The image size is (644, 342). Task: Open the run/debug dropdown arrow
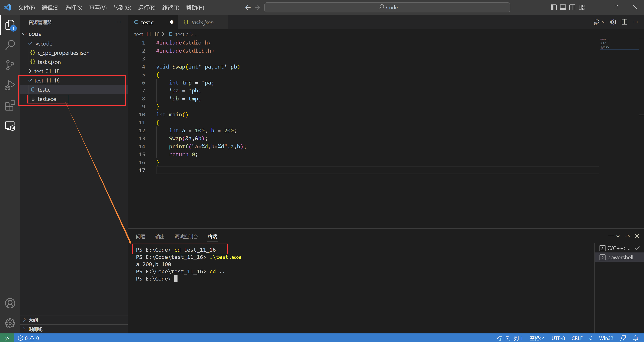(604, 22)
